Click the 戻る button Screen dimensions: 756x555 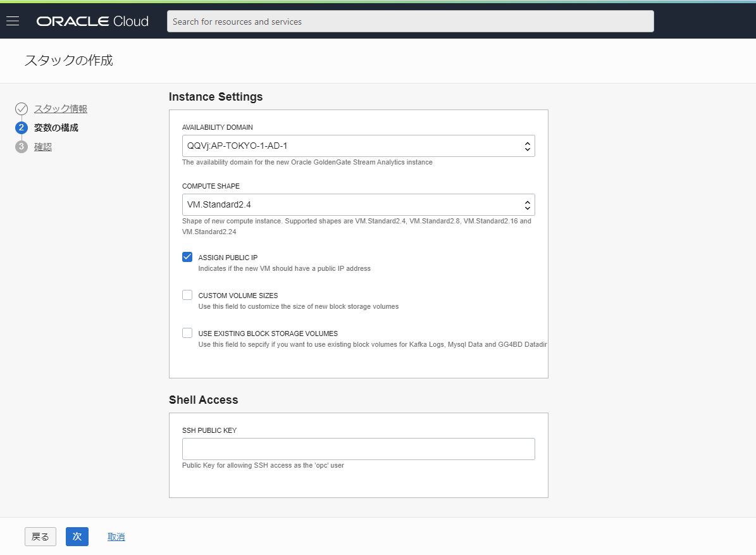click(40, 536)
